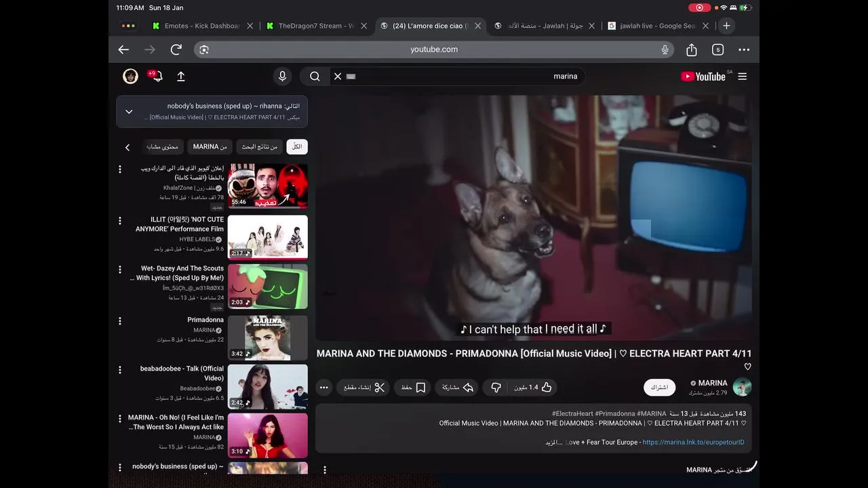
Task: Open the browser three-dot more menu
Action: click(744, 49)
